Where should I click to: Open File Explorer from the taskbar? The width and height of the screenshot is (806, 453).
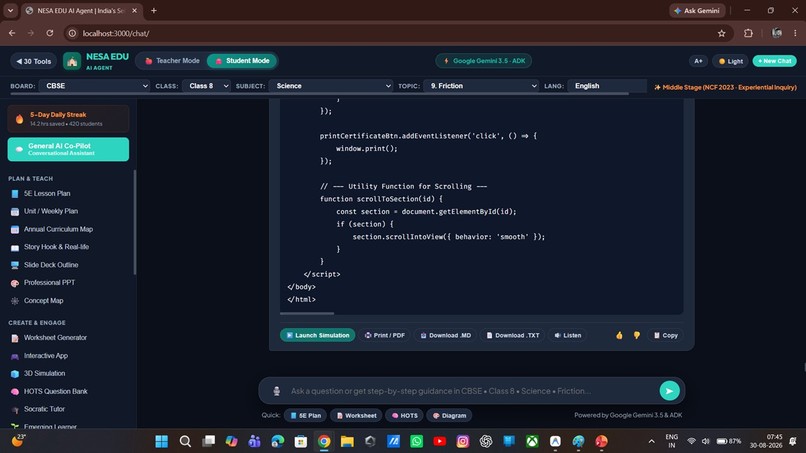(347, 441)
